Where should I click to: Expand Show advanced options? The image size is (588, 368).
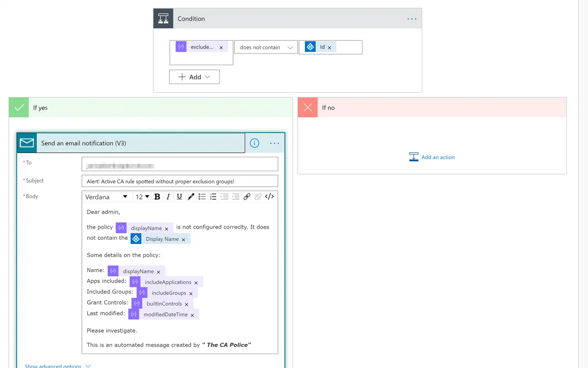coord(58,366)
